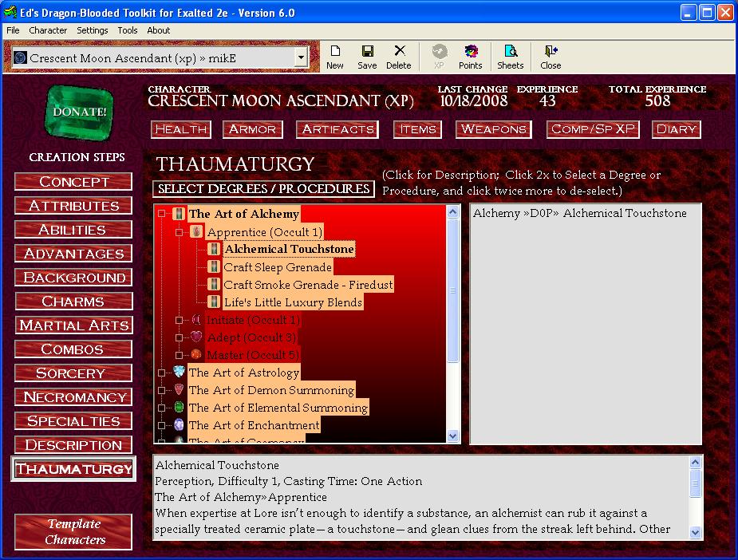Click the Delete X toolbar icon
Image resolution: width=738 pixels, height=560 pixels.
[x=400, y=51]
